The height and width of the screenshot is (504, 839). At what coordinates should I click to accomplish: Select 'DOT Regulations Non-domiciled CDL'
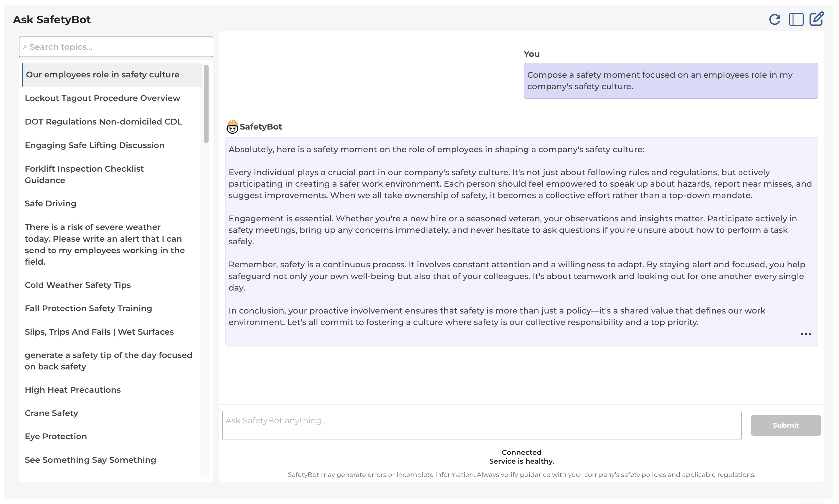[103, 121]
